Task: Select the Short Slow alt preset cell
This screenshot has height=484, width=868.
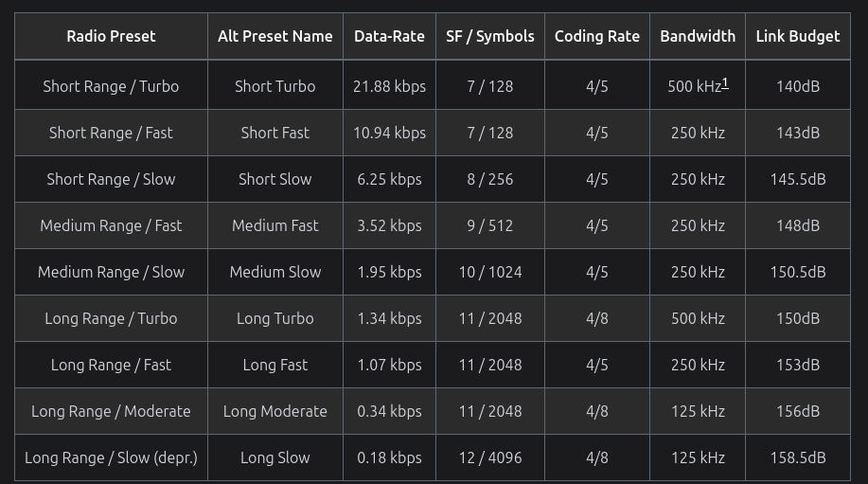Action: pyautogui.click(x=275, y=179)
